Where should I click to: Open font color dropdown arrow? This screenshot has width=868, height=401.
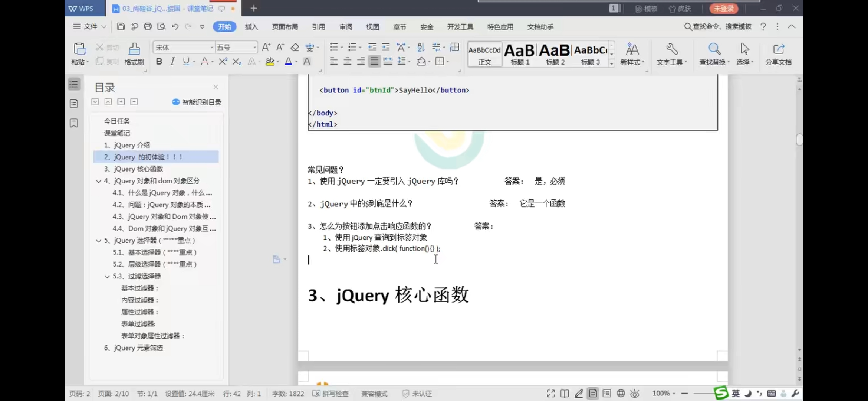tap(296, 62)
